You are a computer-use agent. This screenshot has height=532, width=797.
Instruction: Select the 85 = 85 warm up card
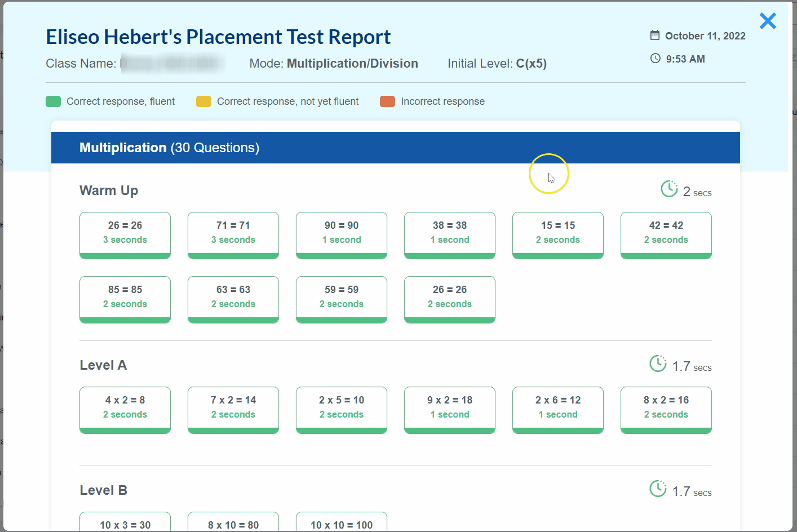(125, 300)
